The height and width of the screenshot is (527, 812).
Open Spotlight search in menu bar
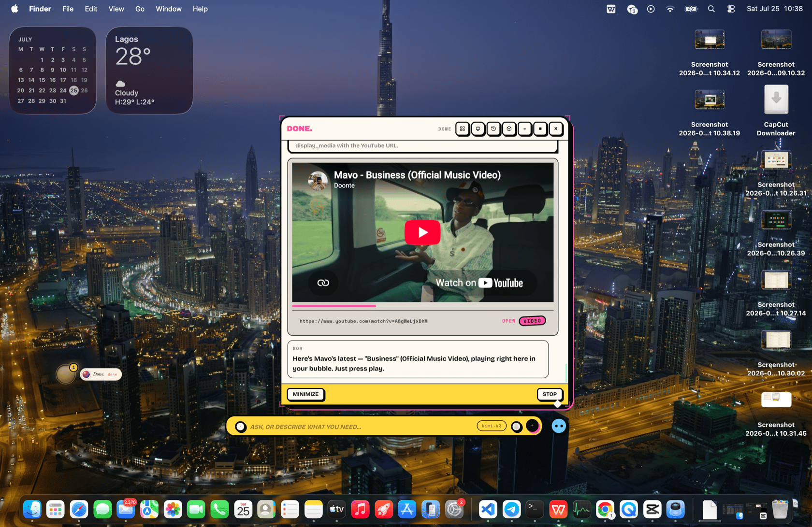(711, 9)
